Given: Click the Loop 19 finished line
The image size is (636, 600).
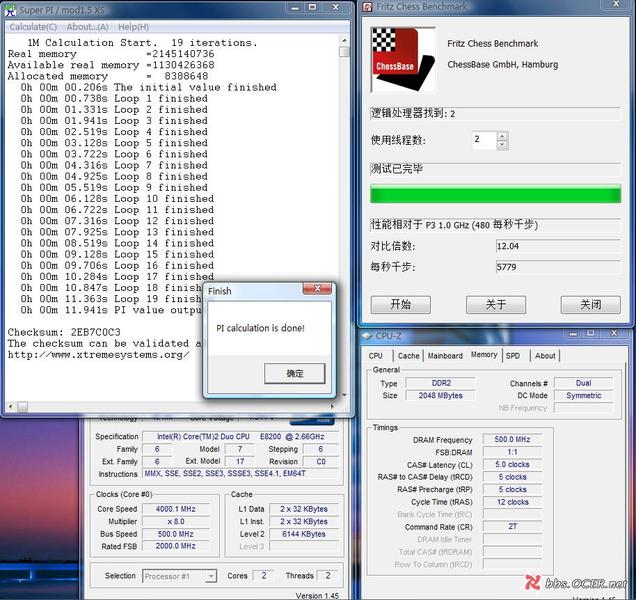Looking at the screenshot, I should tap(111, 299).
